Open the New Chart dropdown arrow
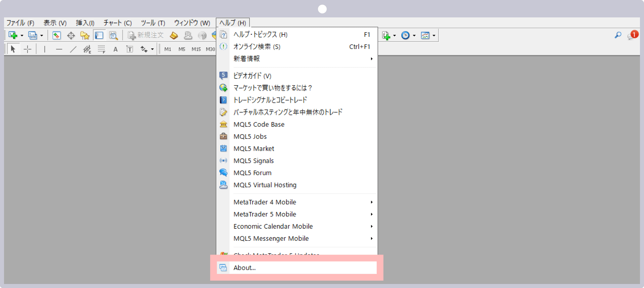The image size is (644, 288). (22, 35)
